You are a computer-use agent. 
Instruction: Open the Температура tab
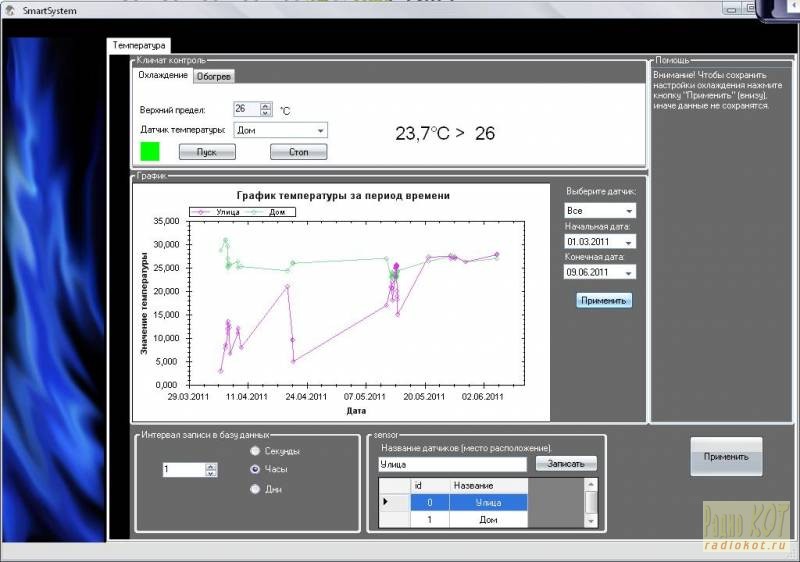click(x=139, y=45)
